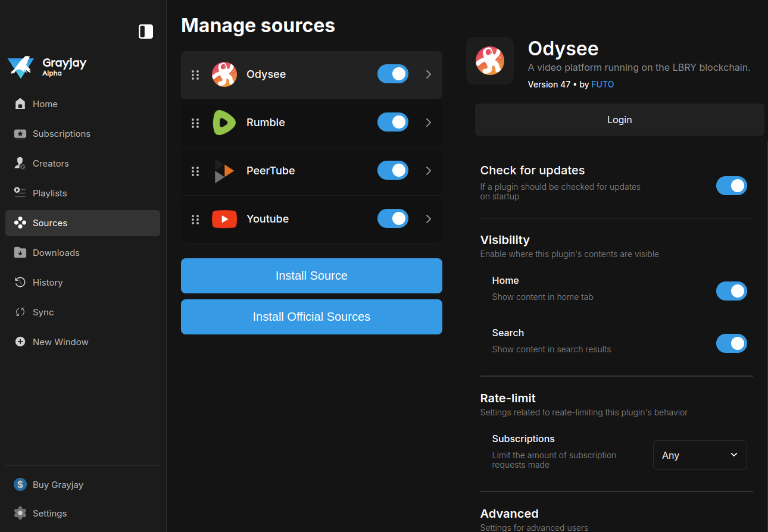Expand Rumble details with chevron
The width and height of the screenshot is (768, 532).
click(428, 123)
